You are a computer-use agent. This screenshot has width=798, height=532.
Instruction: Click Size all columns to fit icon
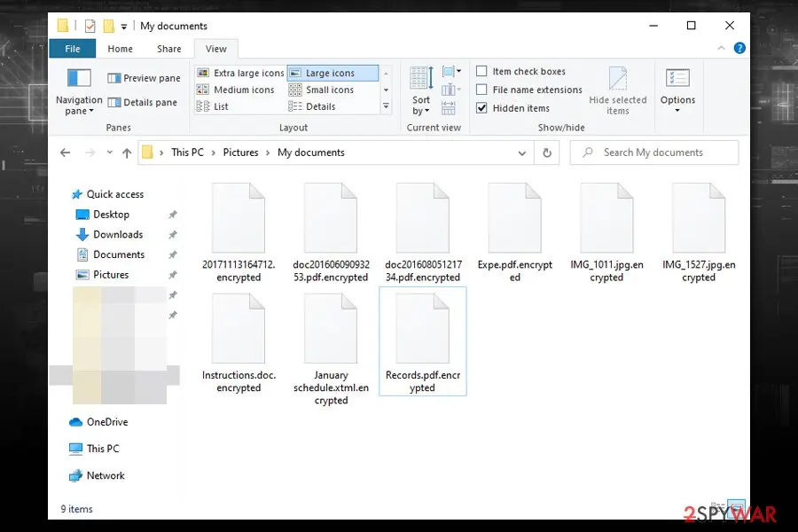(x=449, y=108)
